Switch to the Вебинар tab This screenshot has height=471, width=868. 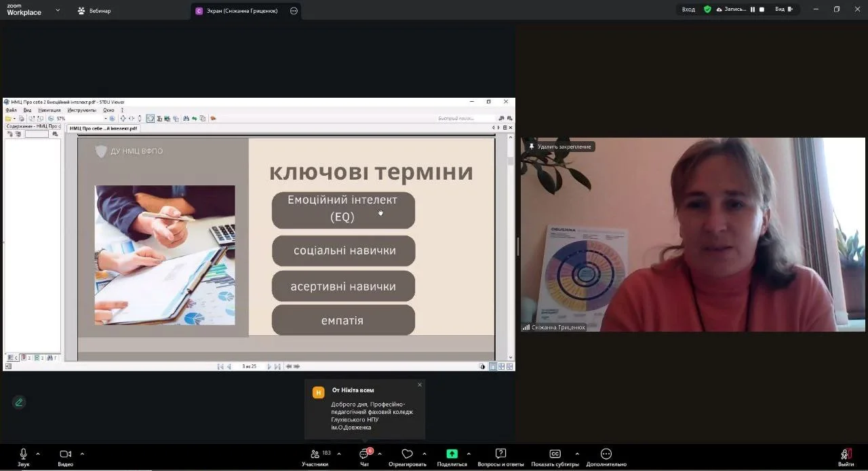coord(94,11)
